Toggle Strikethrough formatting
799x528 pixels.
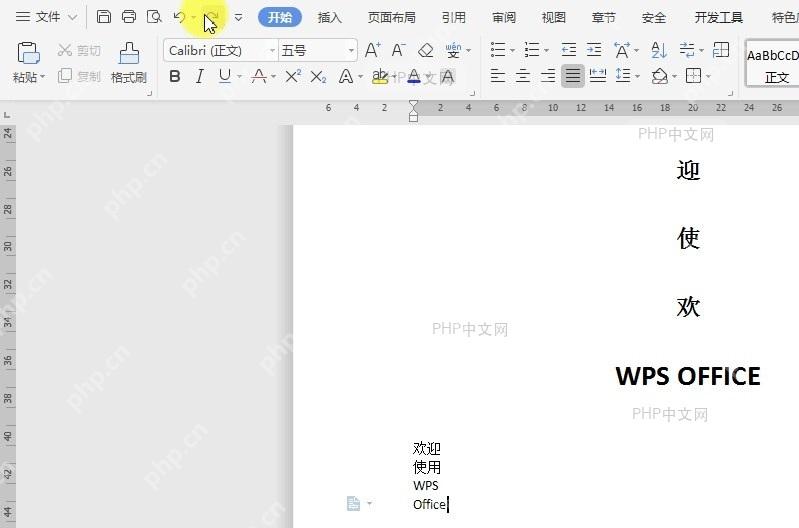259,76
